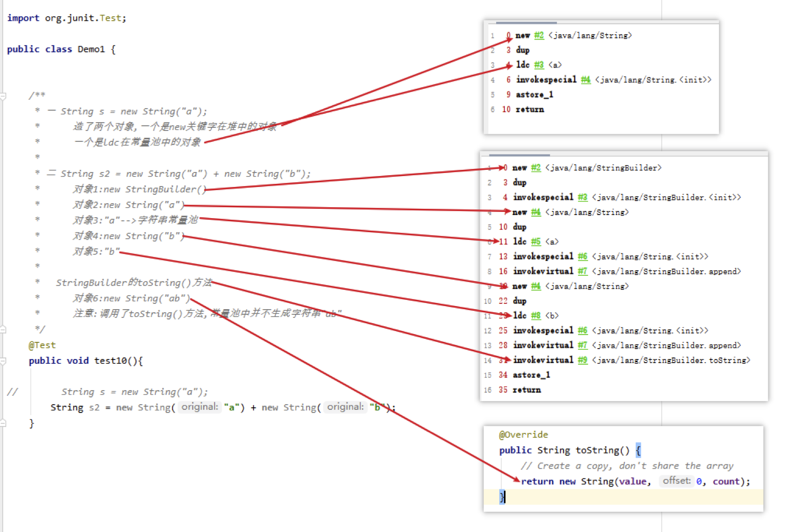Click comment line '对象5:"b"'
The width and height of the screenshot is (800, 532).
[96, 251]
